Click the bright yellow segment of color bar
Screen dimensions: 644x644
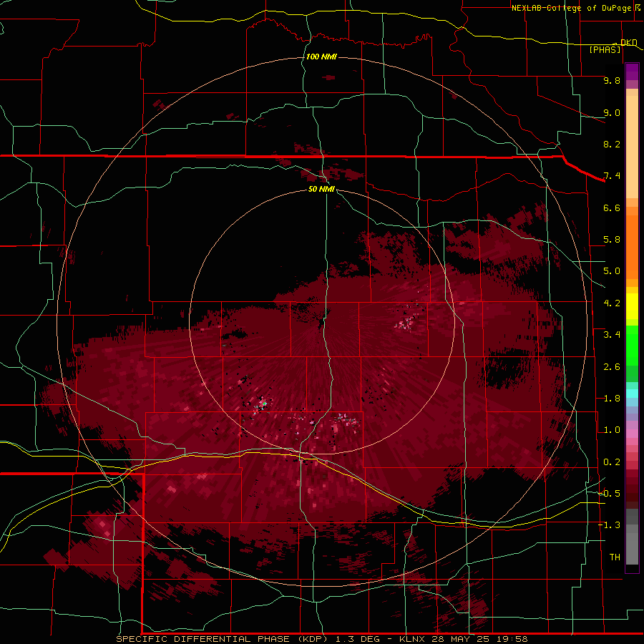(632, 306)
